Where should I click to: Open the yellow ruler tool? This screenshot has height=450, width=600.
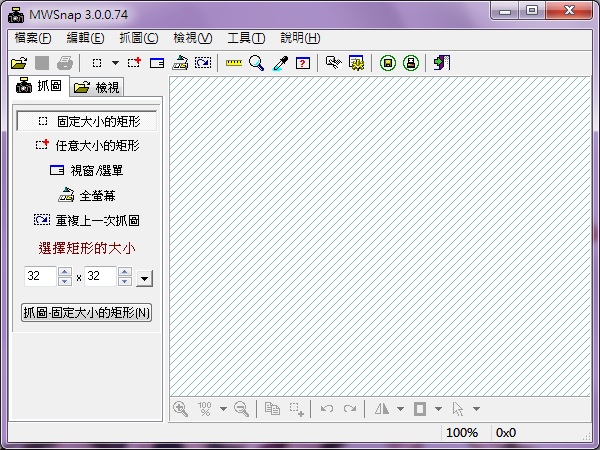tap(233, 63)
